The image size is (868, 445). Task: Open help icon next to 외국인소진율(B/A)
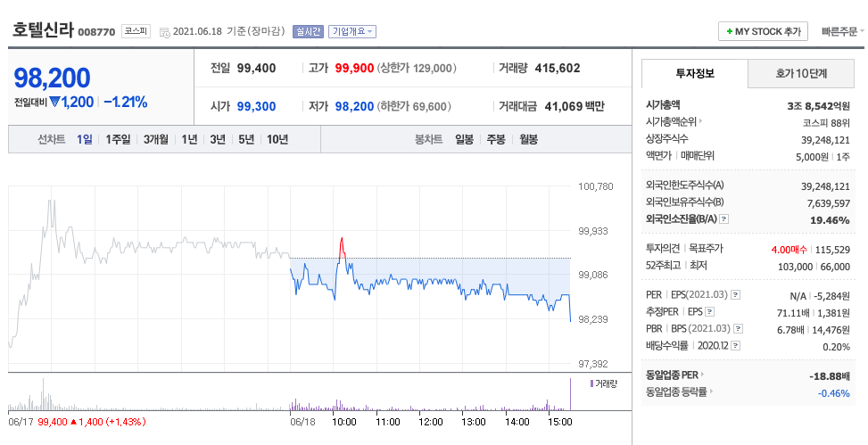pyautogui.click(x=723, y=219)
